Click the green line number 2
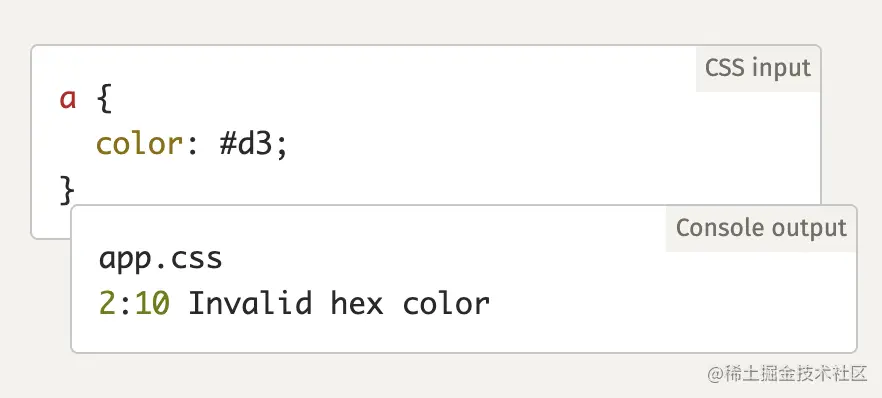Image resolution: width=882 pixels, height=398 pixels. click(107, 304)
